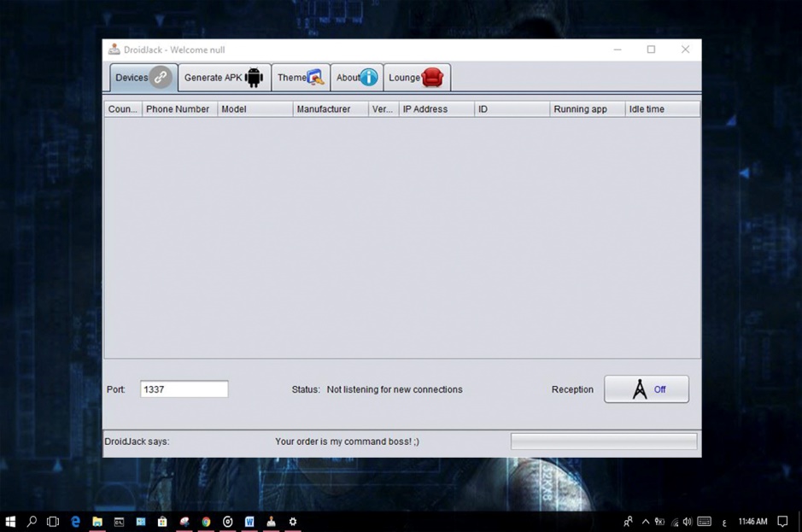Launch Microsoft Edge from taskbar

coord(75,521)
